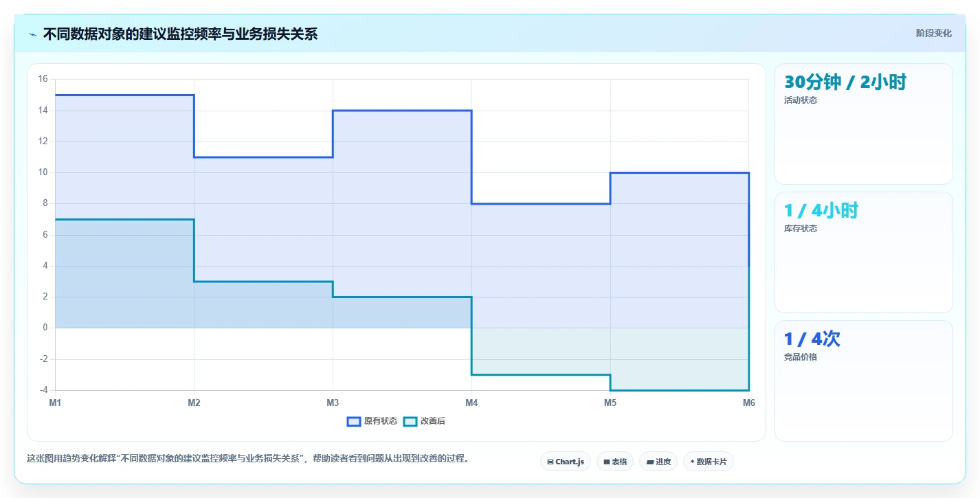Click the chart title 不同数据对象的建议监控频率与业务损失关系
This screenshot has height=498, width=980.
click(180, 34)
